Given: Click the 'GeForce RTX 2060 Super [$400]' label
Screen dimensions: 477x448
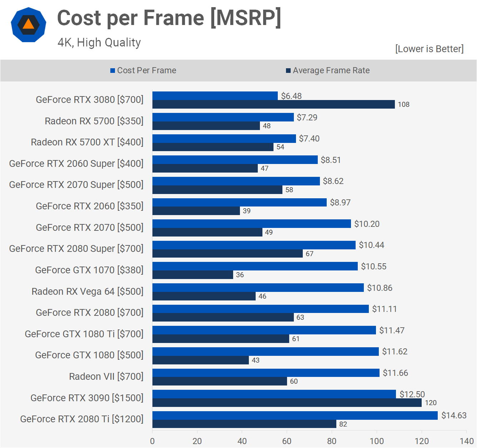Looking at the screenshot, I should click(x=76, y=164).
